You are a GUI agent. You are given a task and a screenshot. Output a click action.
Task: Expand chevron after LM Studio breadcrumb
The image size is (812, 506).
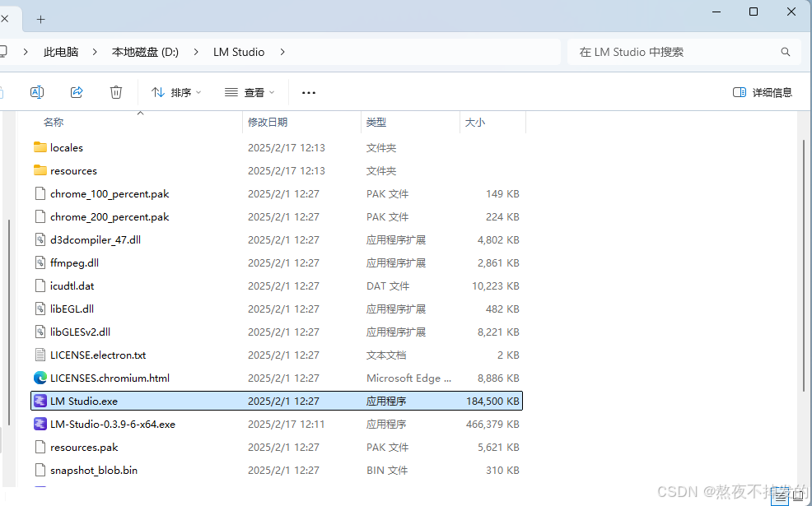click(x=282, y=53)
